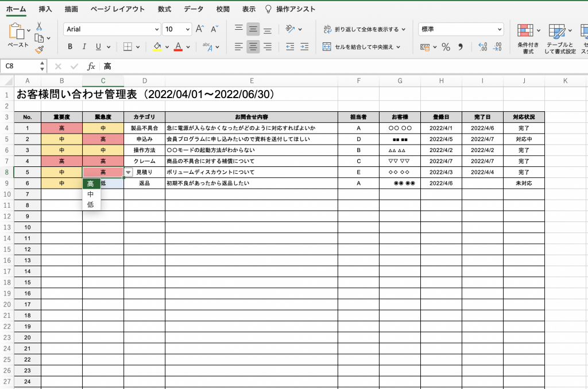The height and width of the screenshot is (389, 588).
Task: Click the increase indent icon
Action: click(305, 47)
